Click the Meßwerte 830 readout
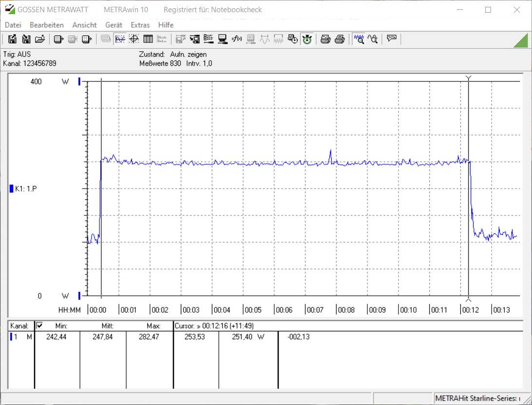532x405 pixels. click(x=160, y=63)
